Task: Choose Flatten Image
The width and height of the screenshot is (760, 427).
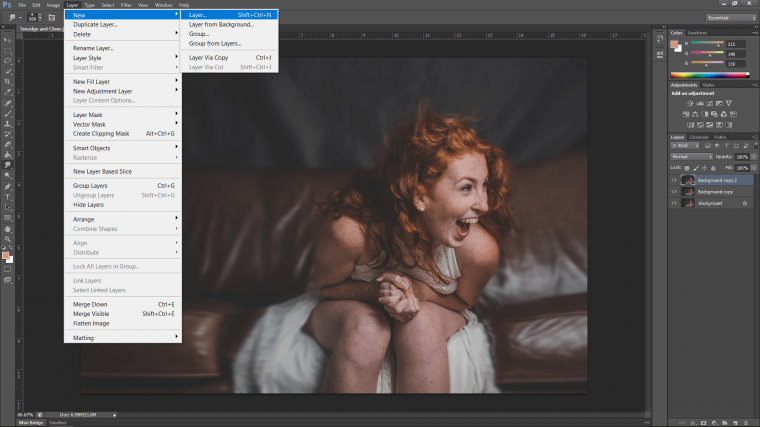Action: click(123, 323)
